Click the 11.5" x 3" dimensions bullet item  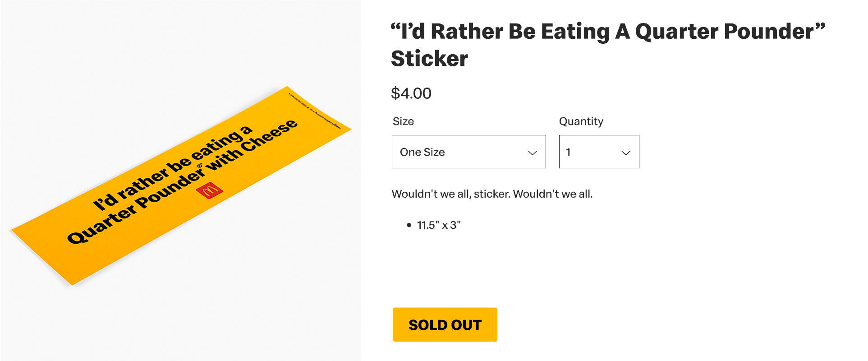(439, 225)
